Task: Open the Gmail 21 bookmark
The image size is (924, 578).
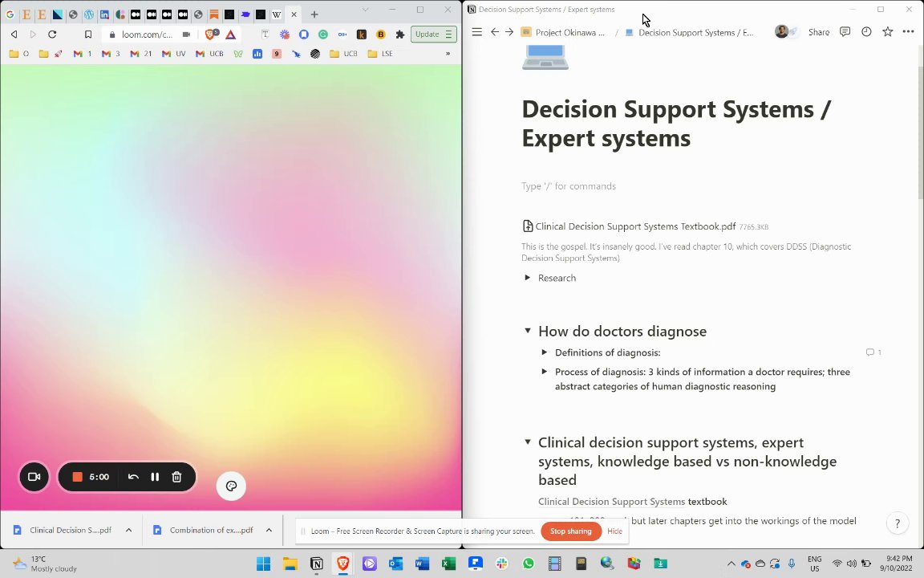Action: (141, 54)
